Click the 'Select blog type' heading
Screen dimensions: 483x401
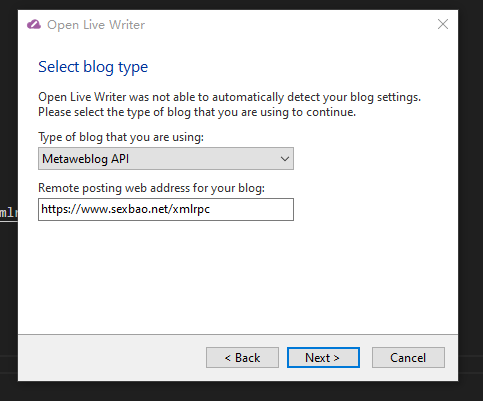[93, 67]
